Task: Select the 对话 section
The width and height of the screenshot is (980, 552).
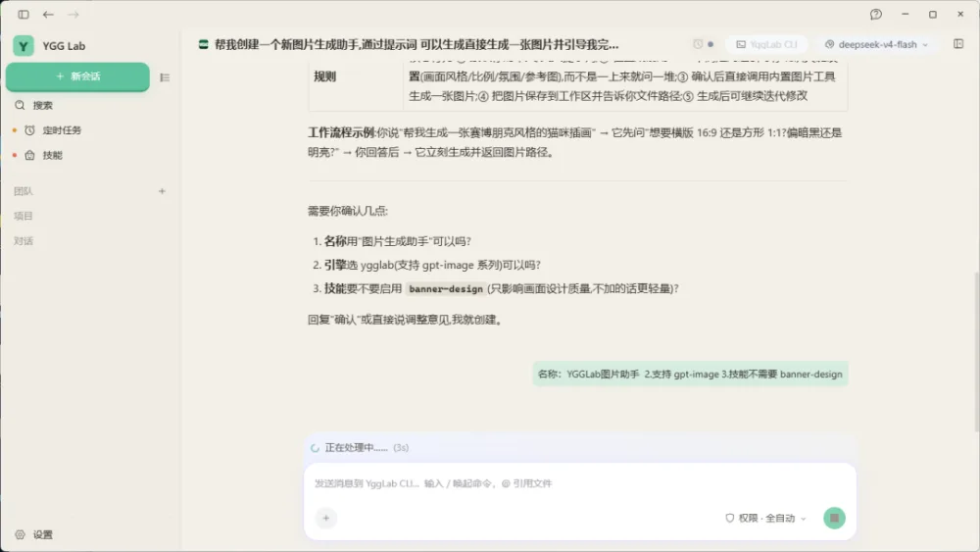Action: point(24,241)
